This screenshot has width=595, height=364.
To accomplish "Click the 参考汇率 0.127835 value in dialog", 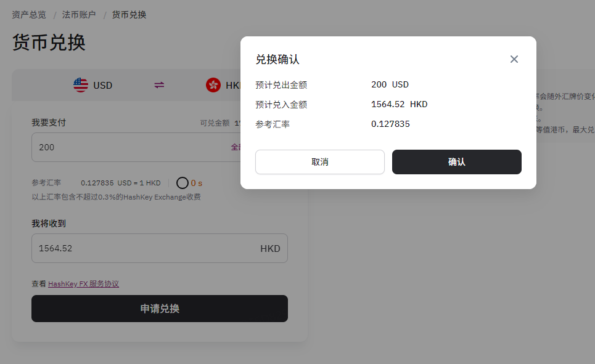I will pos(390,124).
